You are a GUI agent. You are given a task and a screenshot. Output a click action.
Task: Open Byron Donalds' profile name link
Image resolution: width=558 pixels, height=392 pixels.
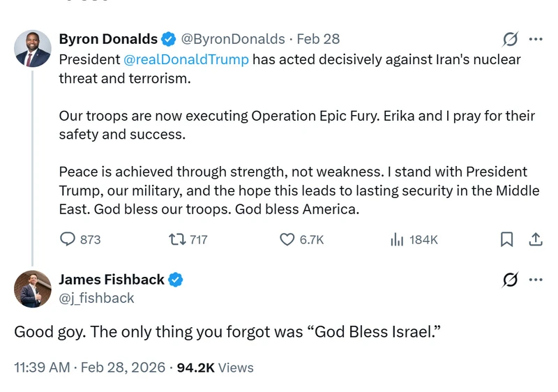click(108, 39)
